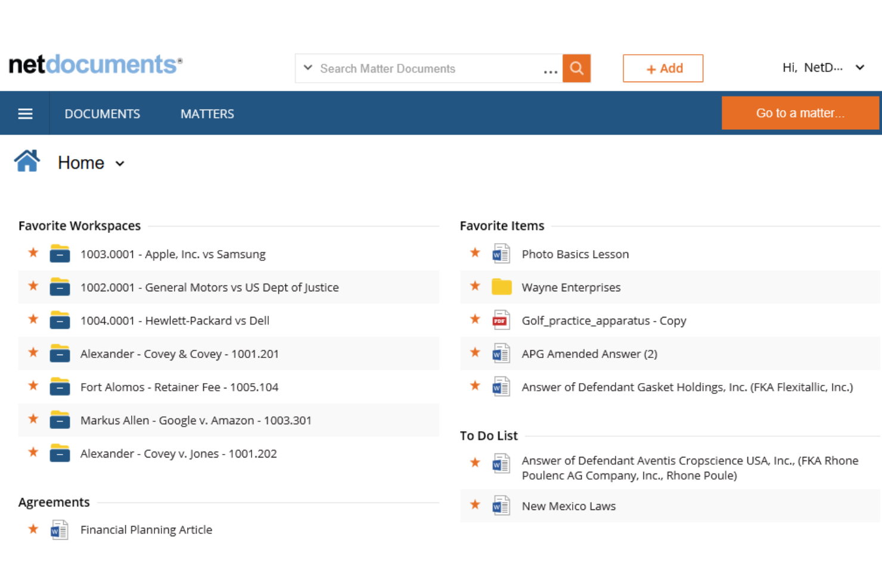Click Word icon for Answer of Defendant Aventis Cropscience
The image size is (882, 588).
[501, 463]
